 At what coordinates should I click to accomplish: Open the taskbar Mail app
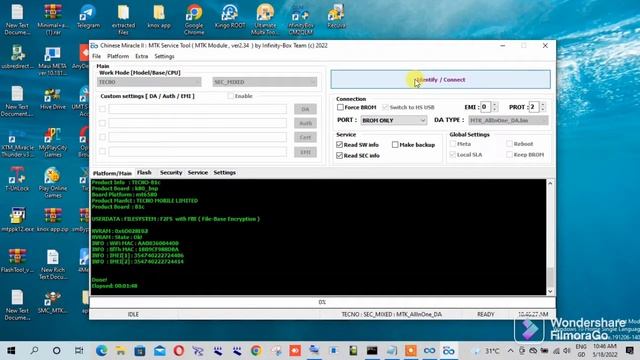pyautogui.click(x=159, y=351)
